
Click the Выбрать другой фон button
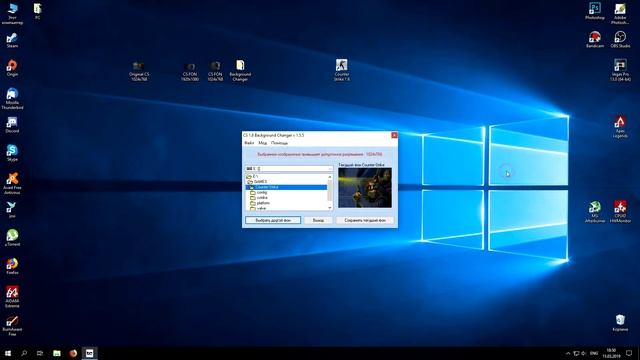pos(273,220)
